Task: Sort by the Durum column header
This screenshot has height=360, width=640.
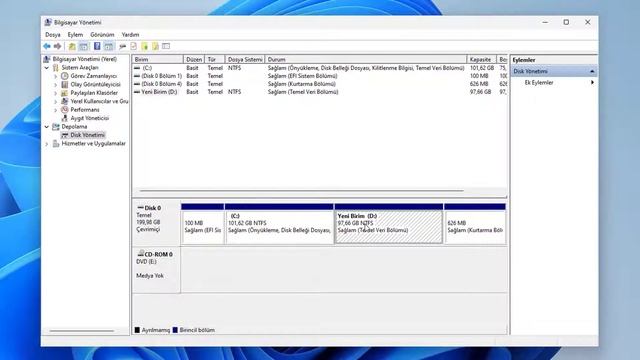Action: click(366, 60)
